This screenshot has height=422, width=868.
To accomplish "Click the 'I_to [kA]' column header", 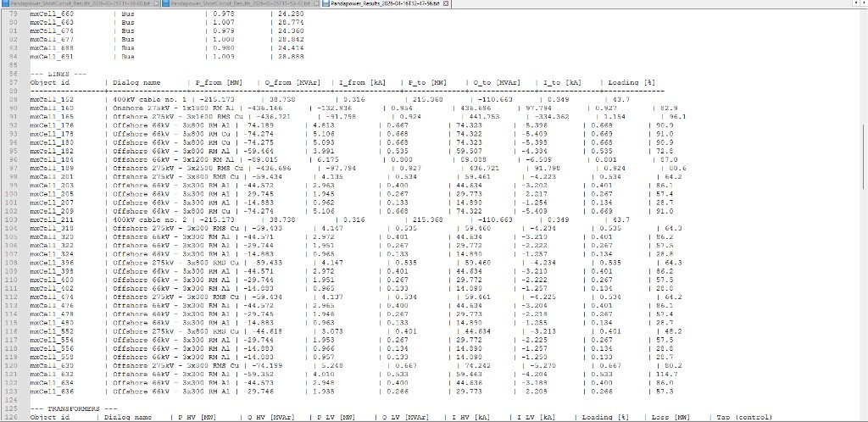I will point(562,82).
